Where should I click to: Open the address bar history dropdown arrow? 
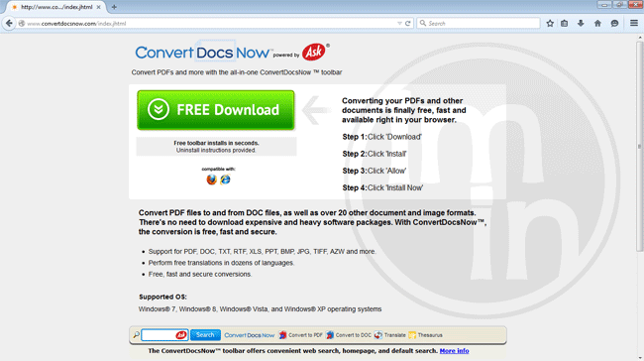pos(399,24)
